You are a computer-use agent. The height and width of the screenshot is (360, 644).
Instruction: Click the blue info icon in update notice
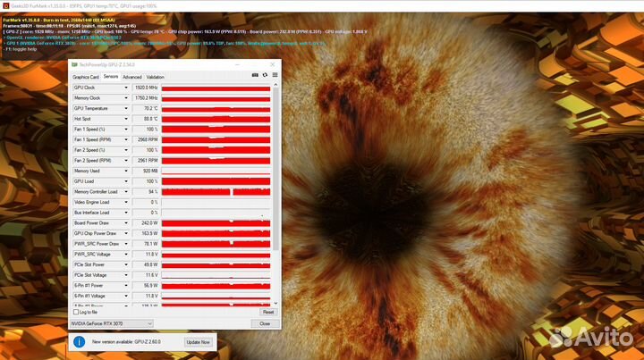click(x=79, y=341)
